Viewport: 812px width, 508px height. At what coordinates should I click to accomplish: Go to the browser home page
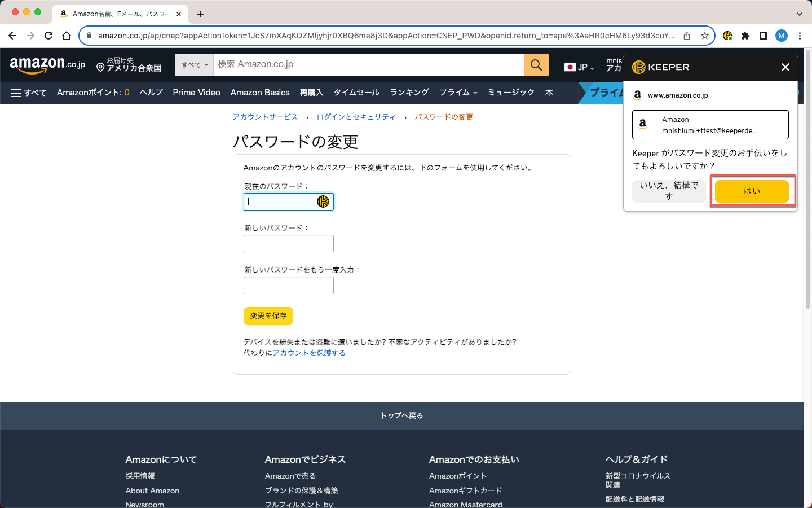tap(67, 36)
